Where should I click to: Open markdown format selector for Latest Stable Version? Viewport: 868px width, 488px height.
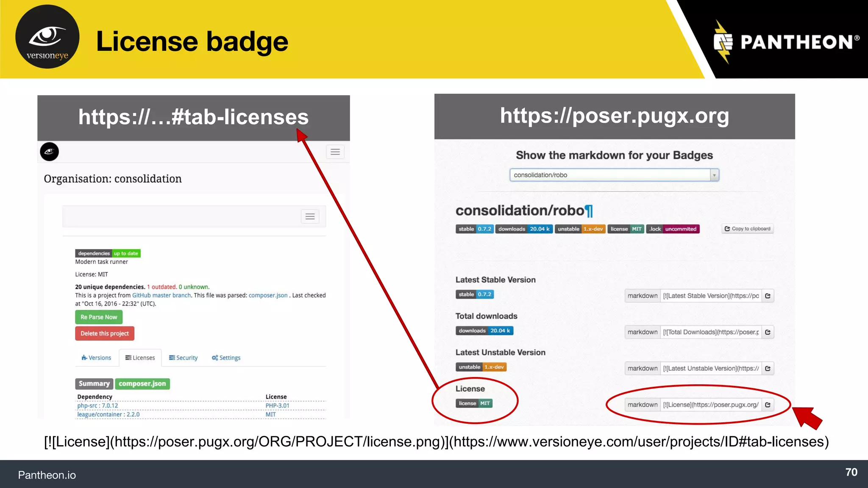[643, 296]
